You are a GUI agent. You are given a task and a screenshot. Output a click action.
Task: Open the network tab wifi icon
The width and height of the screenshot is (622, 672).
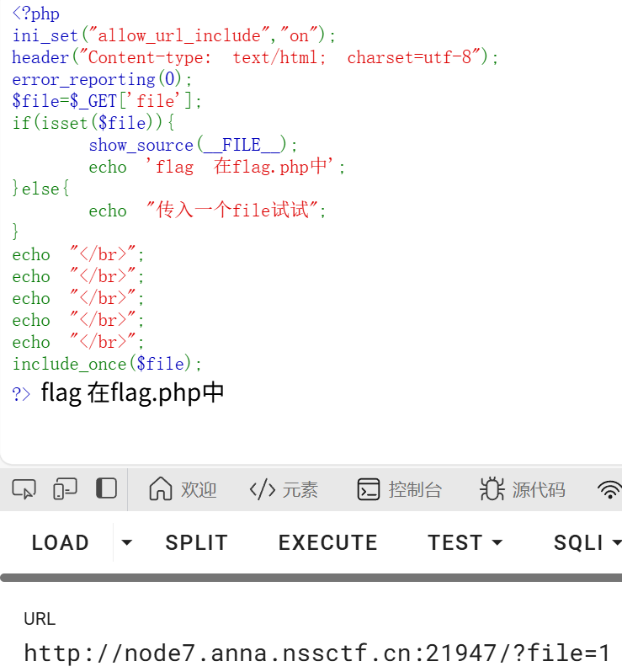(x=609, y=489)
